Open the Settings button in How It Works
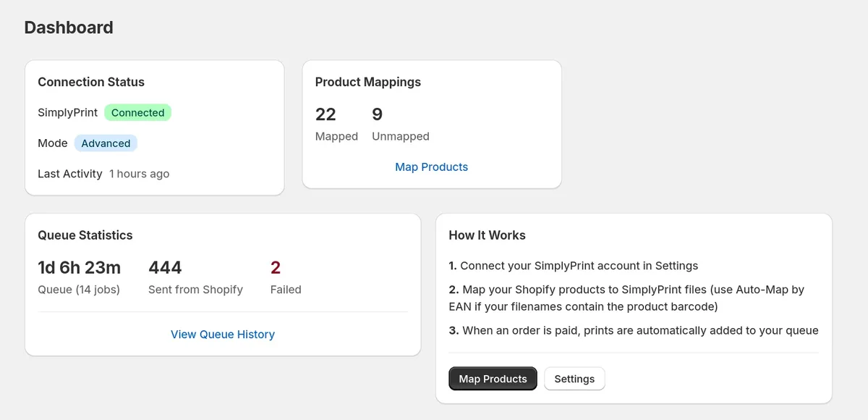This screenshot has width=868, height=420. click(x=574, y=379)
